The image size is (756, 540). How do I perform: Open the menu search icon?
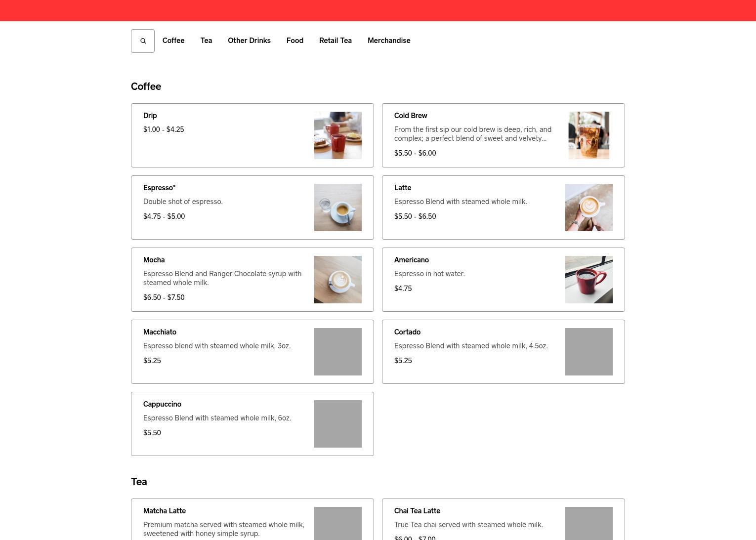143,41
